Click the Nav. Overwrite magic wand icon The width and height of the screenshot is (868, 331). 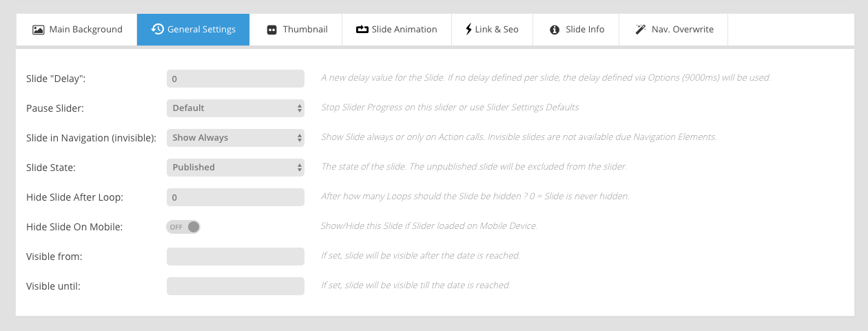pos(640,30)
